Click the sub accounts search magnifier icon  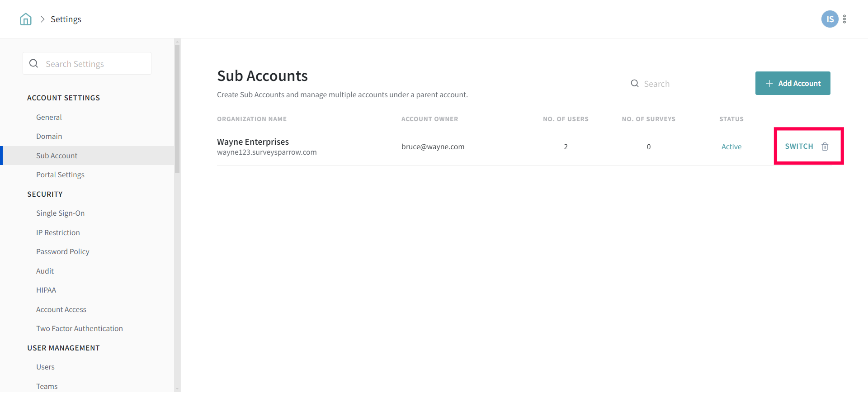pos(635,84)
